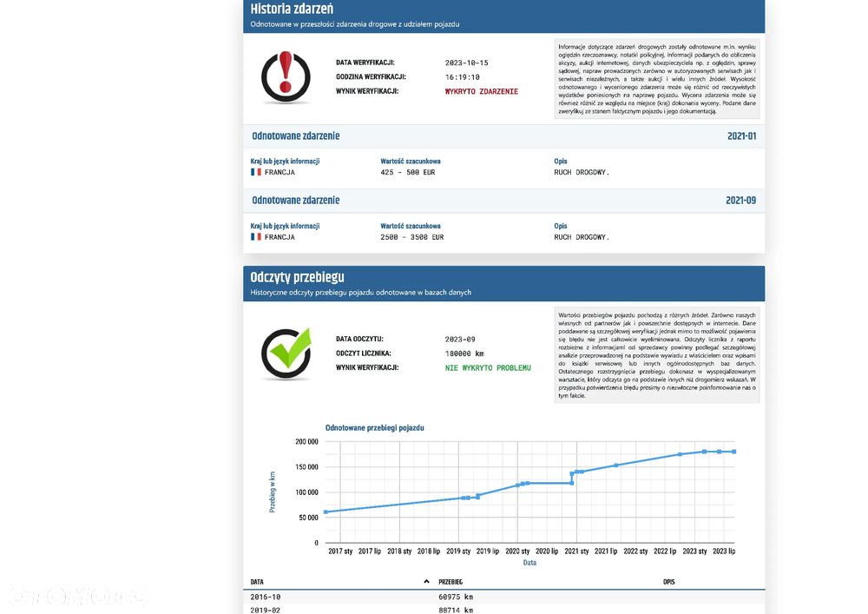Screen dimensions: 868x614
Task: Click the 'DATA' column header
Action: pos(257,582)
